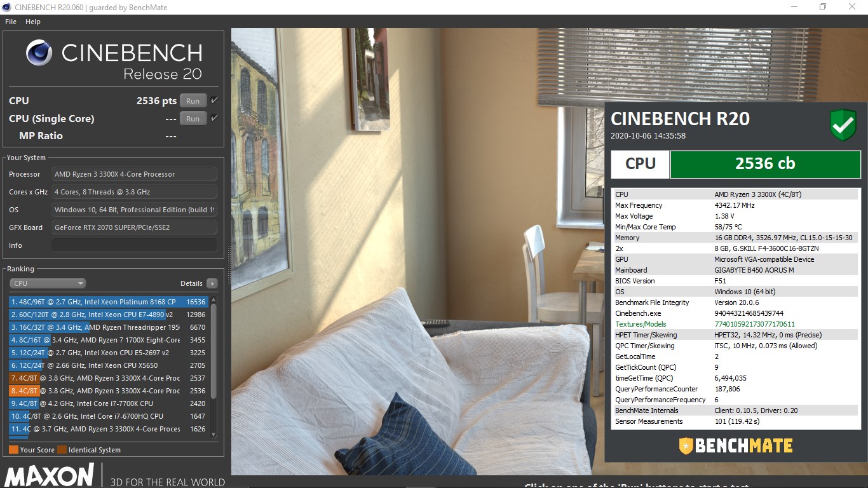Select the 2537 score Ryzen 3300X row
The height and width of the screenshot is (488, 868).
(109, 378)
